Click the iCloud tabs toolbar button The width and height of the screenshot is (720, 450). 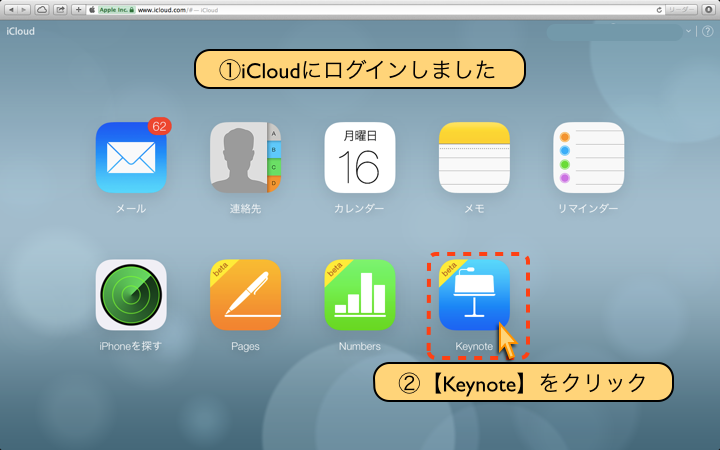(x=42, y=10)
